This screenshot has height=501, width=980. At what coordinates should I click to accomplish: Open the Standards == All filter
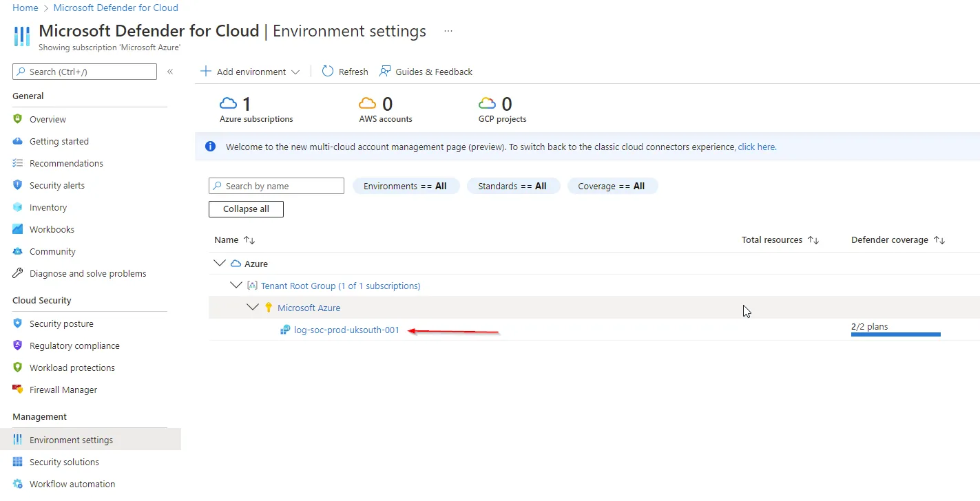tap(513, 186)
